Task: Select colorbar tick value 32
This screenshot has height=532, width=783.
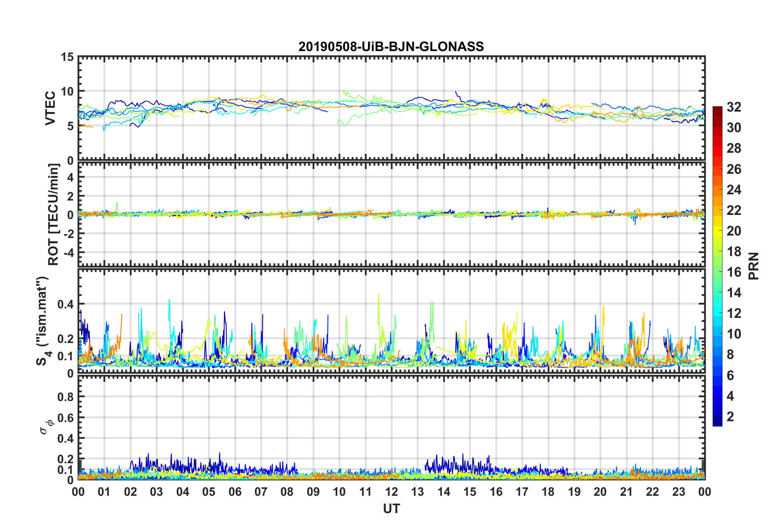Action: click(734, 107)
